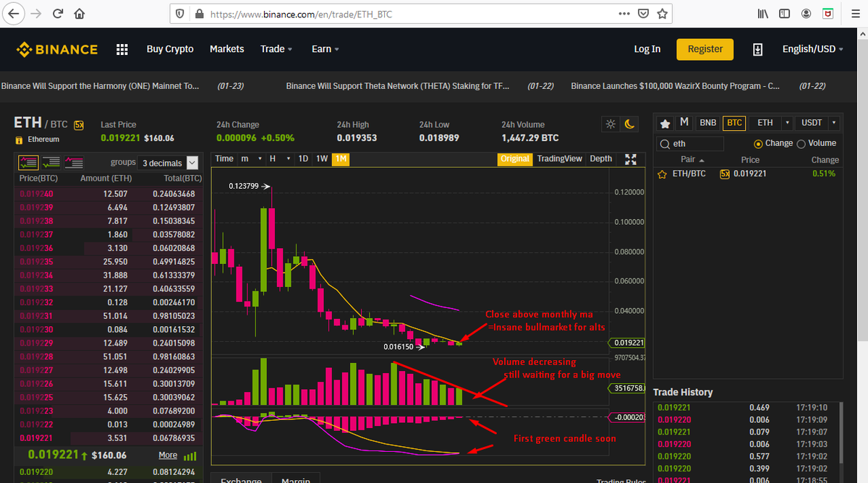Click the Ethereum info icon
Viewport: 868px width, 483px height.
click(x=20, y=140)
